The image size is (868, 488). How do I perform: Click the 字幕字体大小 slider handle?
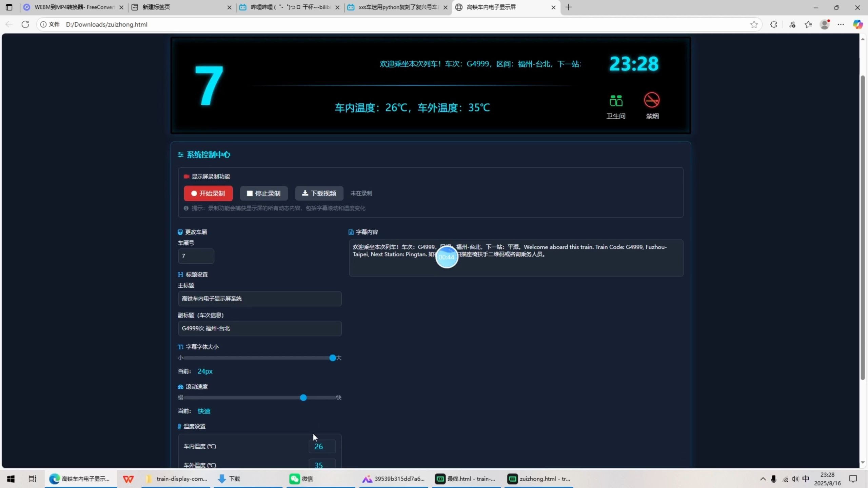tap(333, 358)
